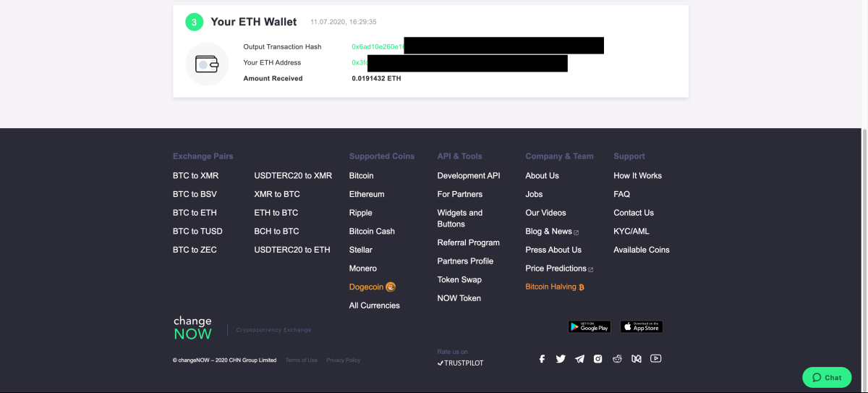The width and height of the screenshot is (868, 393).
Task: Open BTC to TUSD exchange pair
Action: click(197, 232)
